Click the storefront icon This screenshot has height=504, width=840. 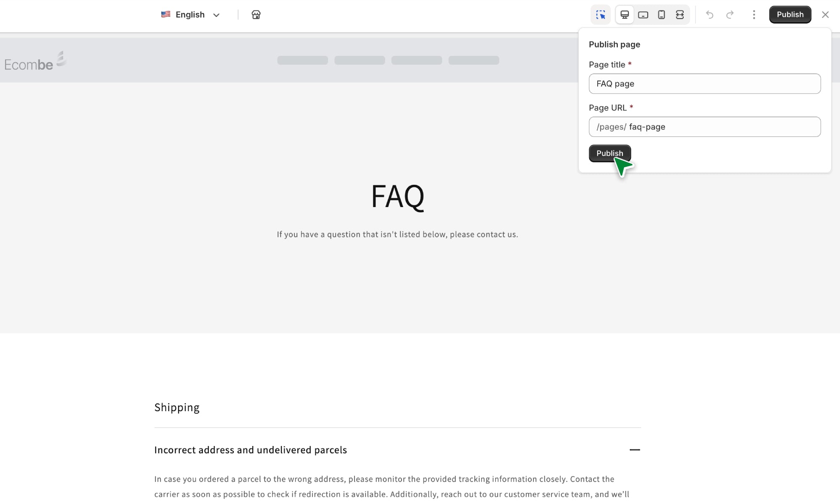[256, 15]
